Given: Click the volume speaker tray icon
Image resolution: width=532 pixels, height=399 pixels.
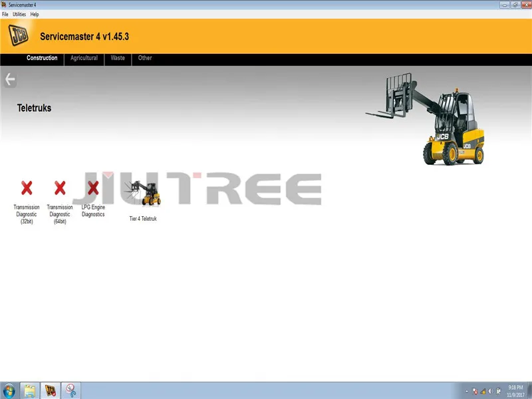Looking at the screenshot, I should [491, 392].
